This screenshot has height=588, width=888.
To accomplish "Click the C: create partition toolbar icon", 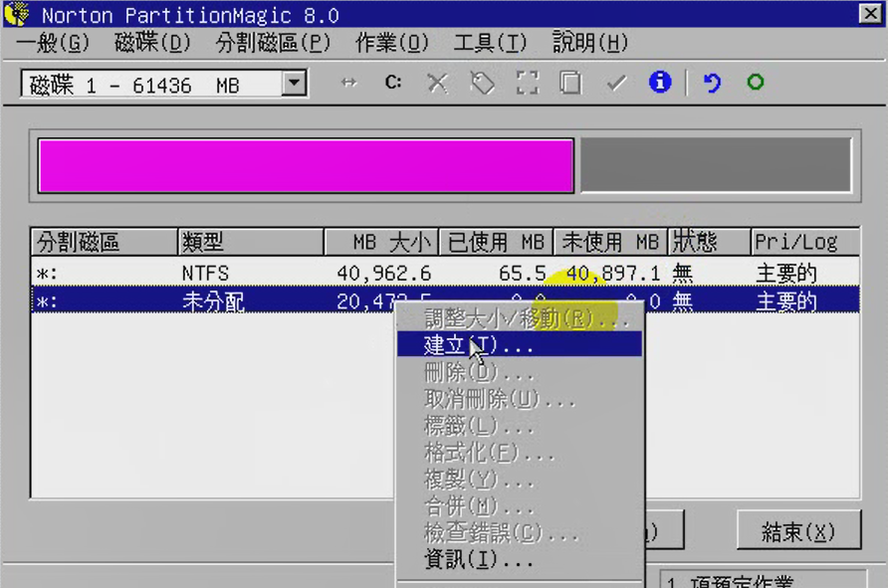I will click(x=393, y=83).
